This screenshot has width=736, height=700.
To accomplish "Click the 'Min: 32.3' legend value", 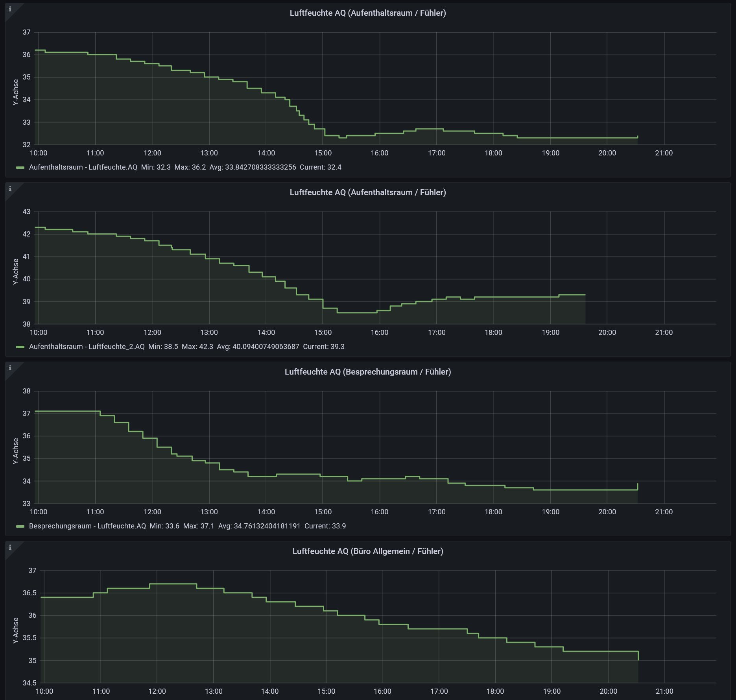I will (156, 167).
